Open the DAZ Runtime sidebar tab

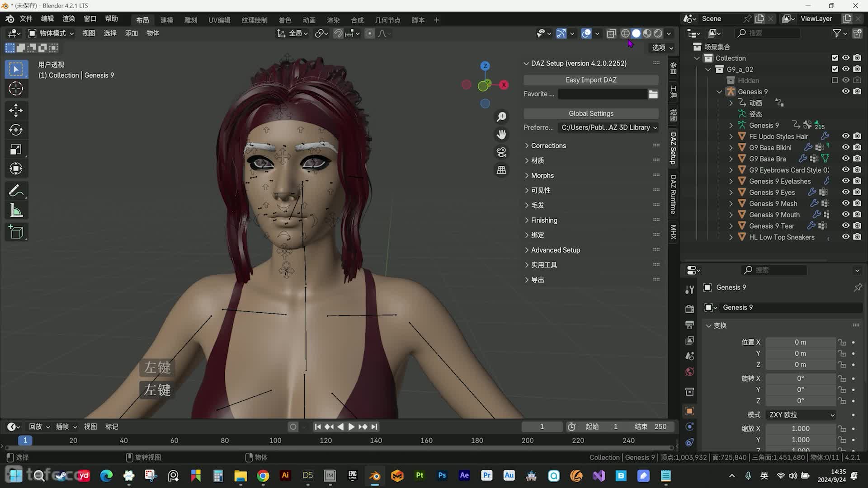tap(673, 194)
